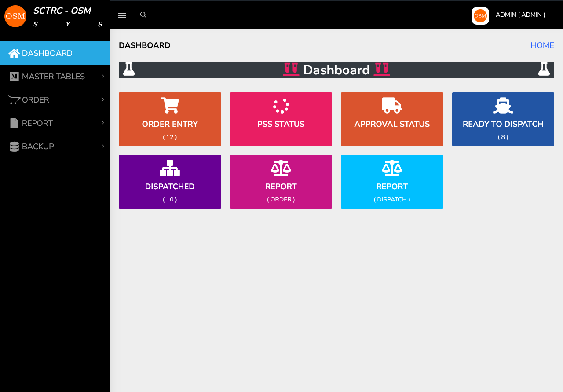Viewport: 563px width, 392px height.
Task: Select Dashboard in the sidebar
Action: pos(47,53)
